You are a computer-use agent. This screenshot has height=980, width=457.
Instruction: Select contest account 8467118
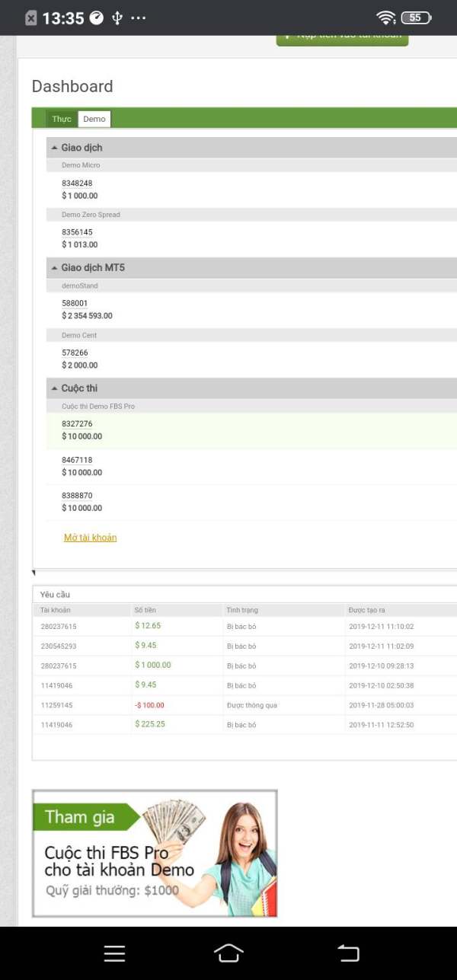77,460
